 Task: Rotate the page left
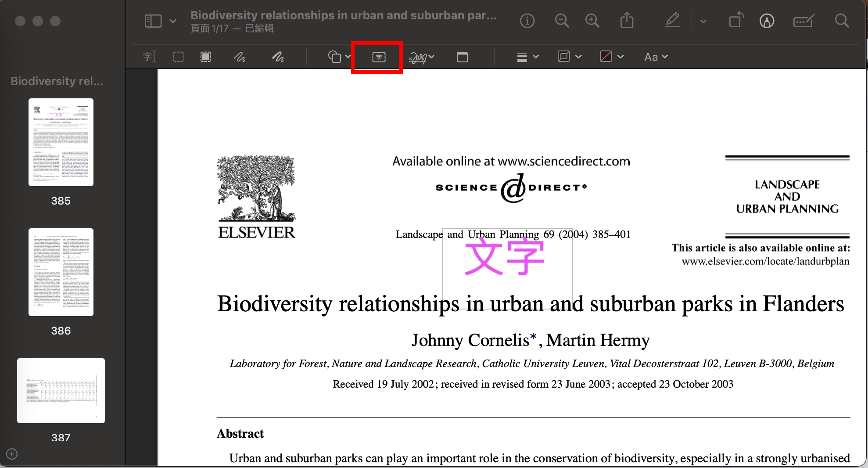pyautogui.click(x=736, y=21)
